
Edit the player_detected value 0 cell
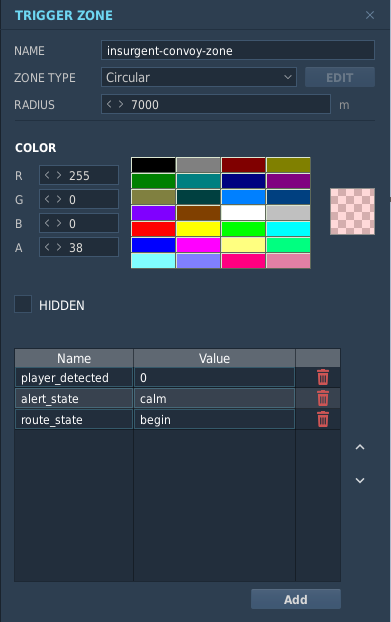[215, 377]
